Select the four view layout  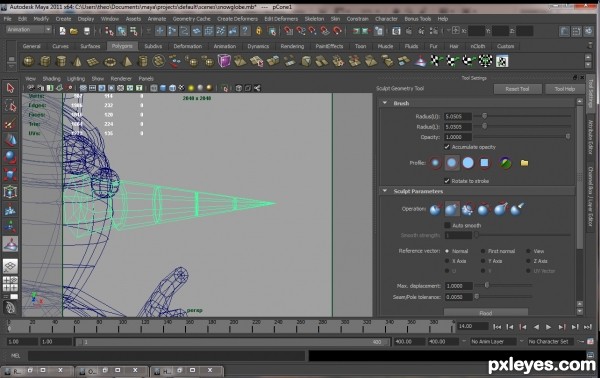(10, 284)
